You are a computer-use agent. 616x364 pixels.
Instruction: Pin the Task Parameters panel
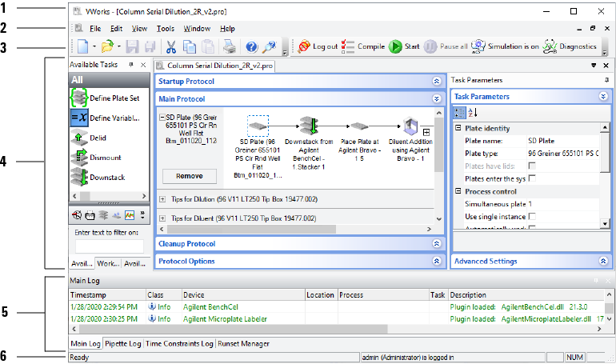click(607, 80)
